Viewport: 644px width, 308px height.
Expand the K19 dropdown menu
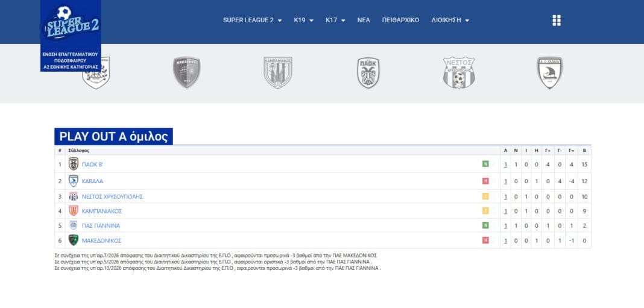(303, 20)
